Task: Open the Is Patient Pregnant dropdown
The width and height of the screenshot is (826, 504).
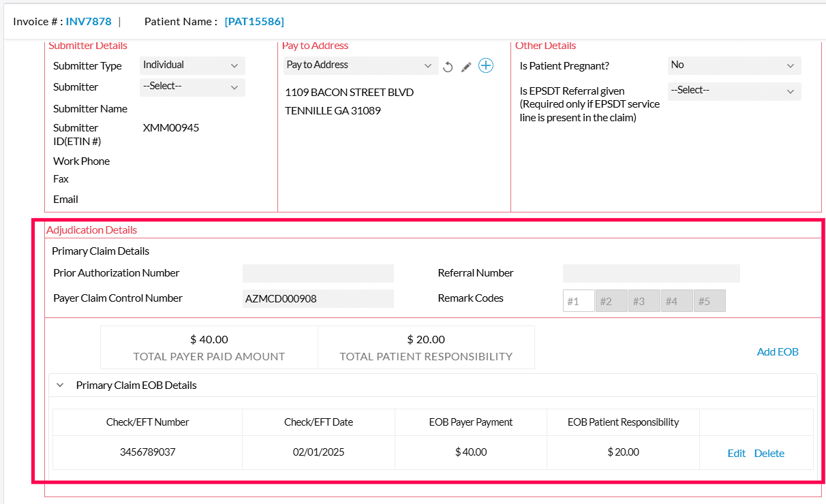Action: coord(734,65)
